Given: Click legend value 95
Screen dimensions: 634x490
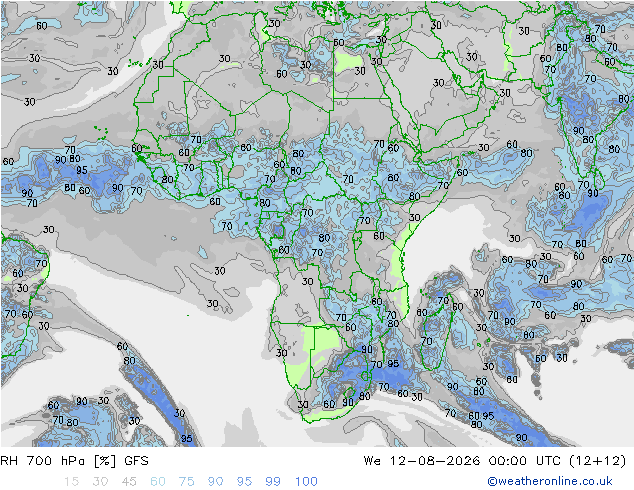Looking at the screenshot, I should [244, 482].
